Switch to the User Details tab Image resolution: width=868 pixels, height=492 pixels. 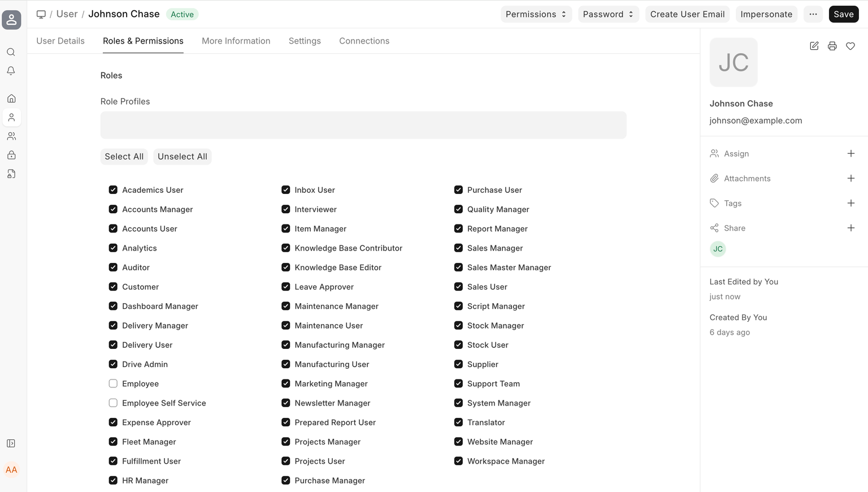click(x=60, y=41)
